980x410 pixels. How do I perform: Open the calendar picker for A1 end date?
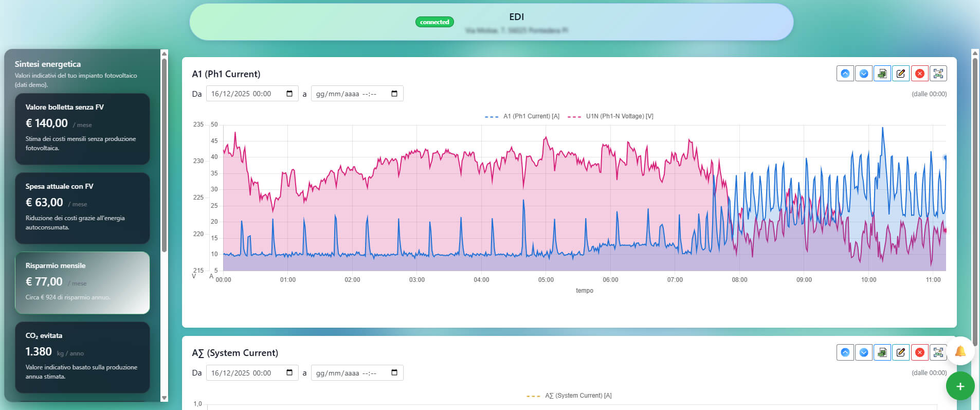pos(394,94)
